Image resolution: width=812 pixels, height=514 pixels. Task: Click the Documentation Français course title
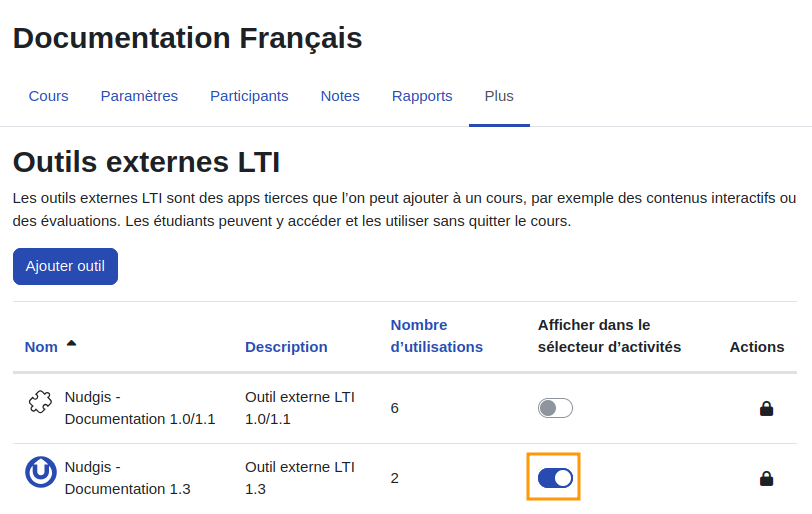tap(187, 38)
